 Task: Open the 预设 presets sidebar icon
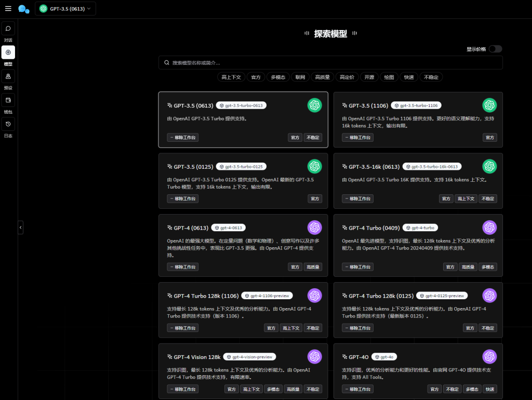tap(8, 76)
